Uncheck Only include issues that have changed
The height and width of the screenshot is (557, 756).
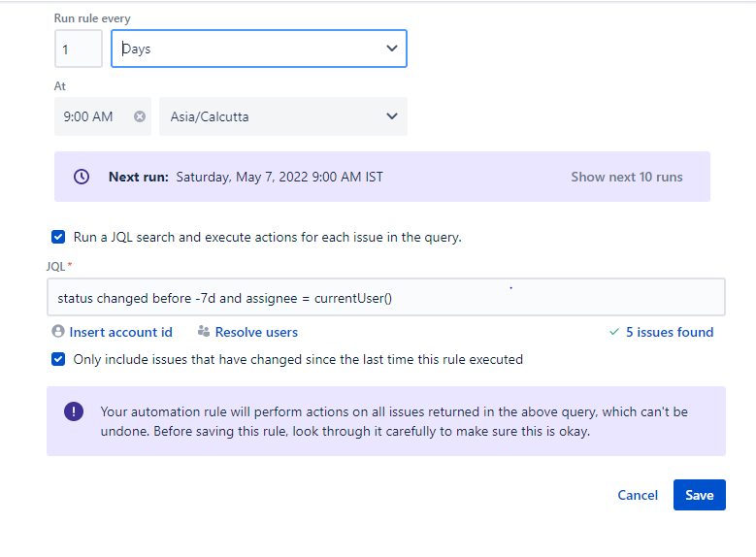tap(59, 359)
